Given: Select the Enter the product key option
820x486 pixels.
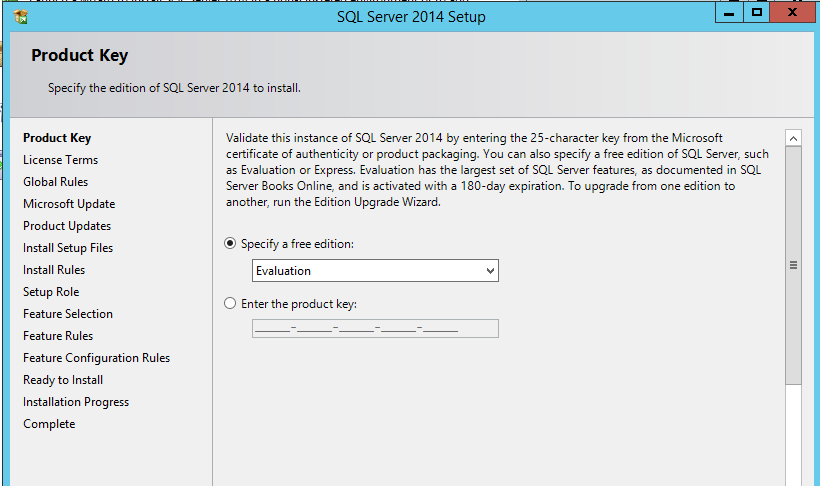Looking at the screenshot, I should tap(230, 303).
